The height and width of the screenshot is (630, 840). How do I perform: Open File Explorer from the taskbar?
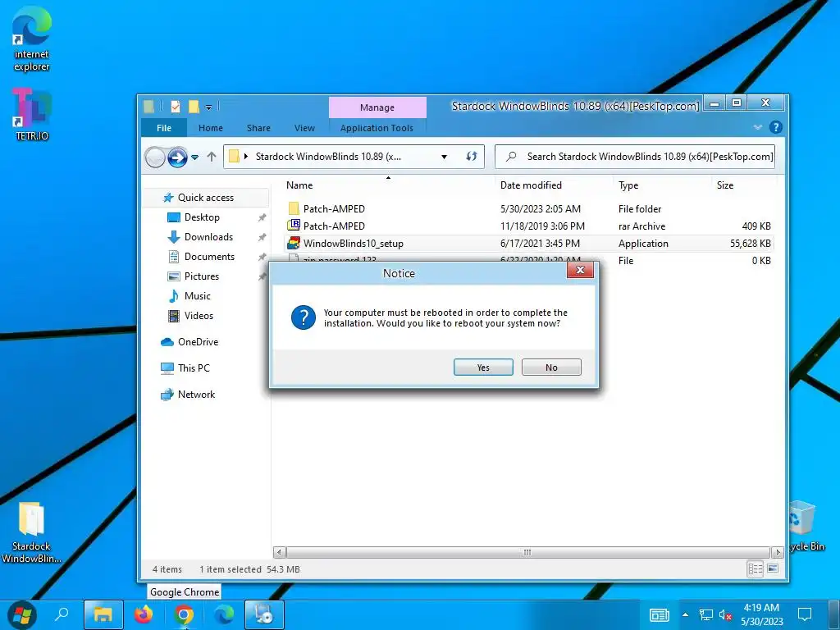pos(103,614)
